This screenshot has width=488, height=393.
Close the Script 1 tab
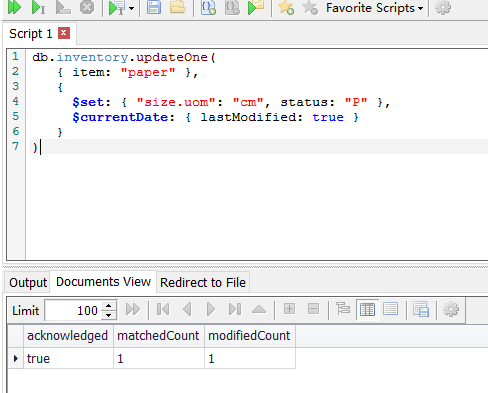pos(64,33)
